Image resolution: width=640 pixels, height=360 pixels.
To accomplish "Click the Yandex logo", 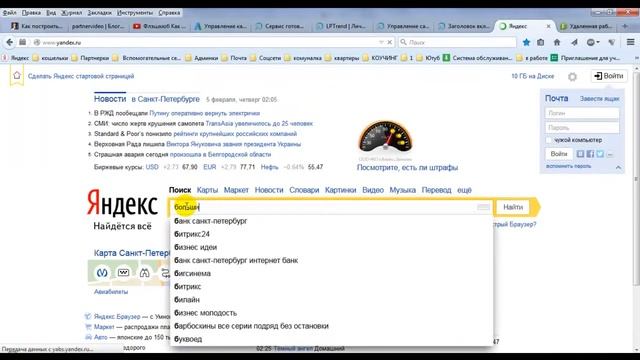I will (x=122, y=203).
